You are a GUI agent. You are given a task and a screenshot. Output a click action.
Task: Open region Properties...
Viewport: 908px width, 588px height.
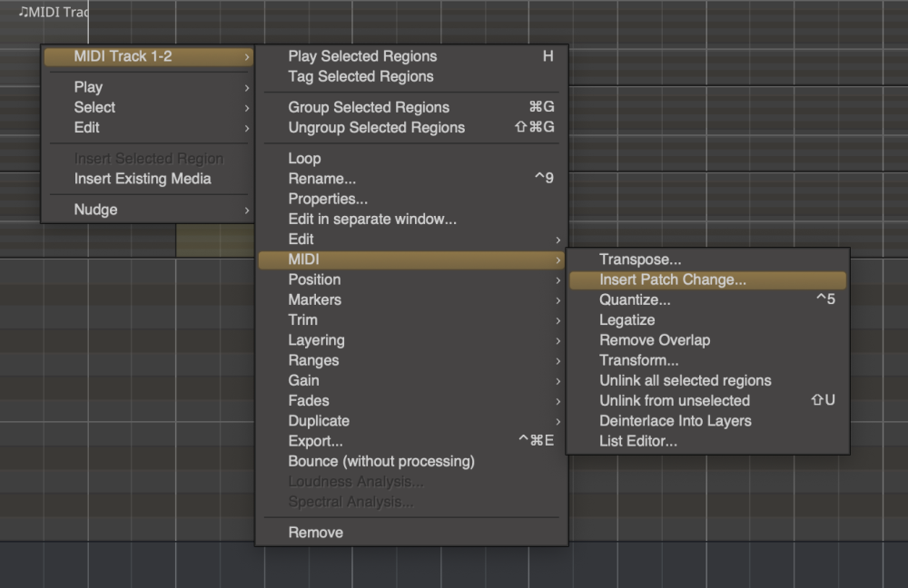(x=411, y=199)
